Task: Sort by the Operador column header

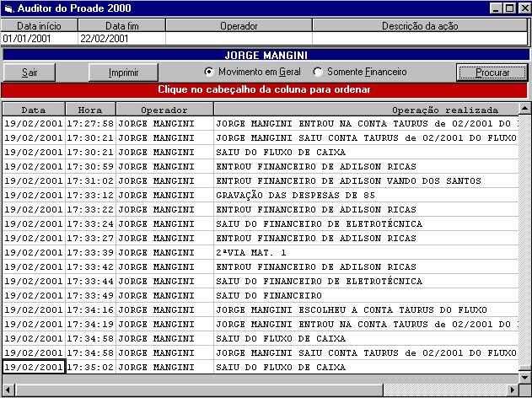Action: pyautogui.click(x=164, y=110)
